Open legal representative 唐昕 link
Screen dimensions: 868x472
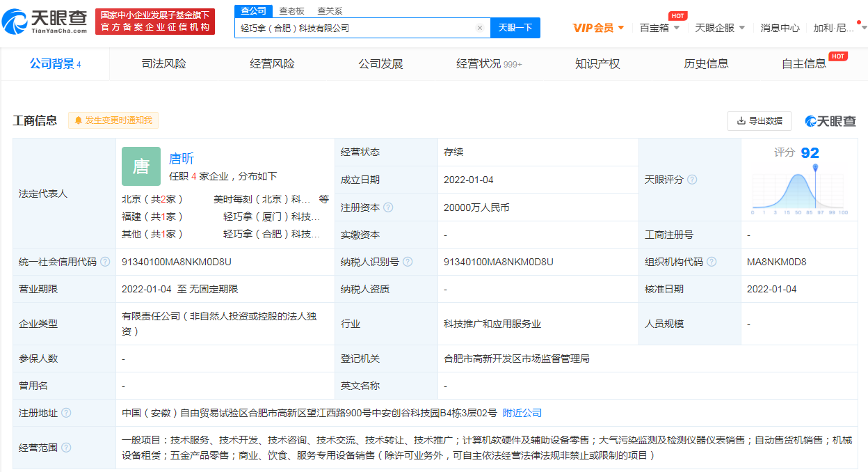[x=182, y=159]
